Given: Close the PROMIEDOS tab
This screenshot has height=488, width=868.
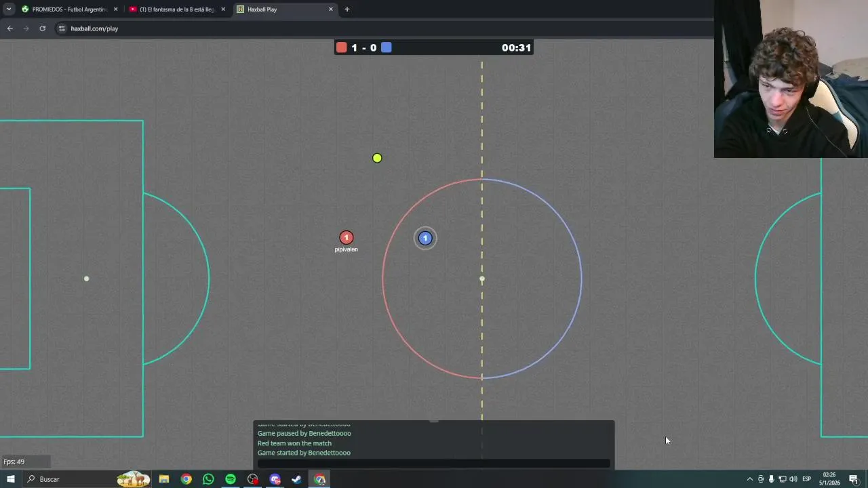Looking at the screenshot, I should coord(115,9).
